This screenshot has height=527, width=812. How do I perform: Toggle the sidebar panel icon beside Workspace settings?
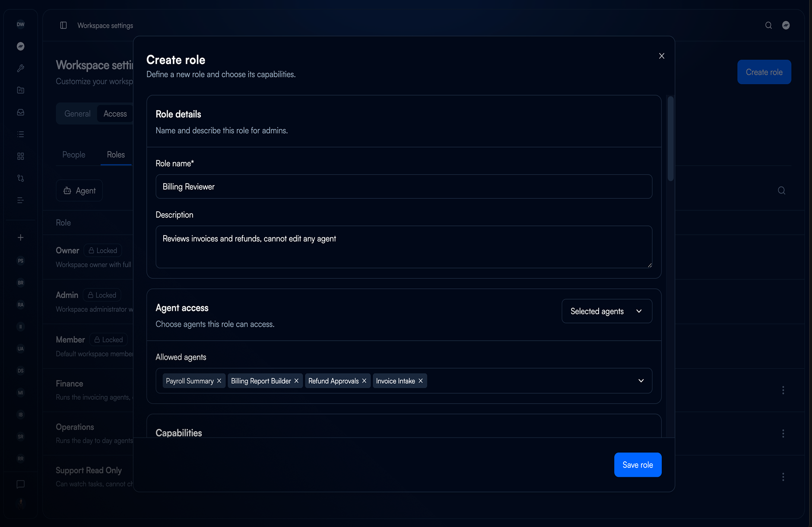(x=63, y=25)
